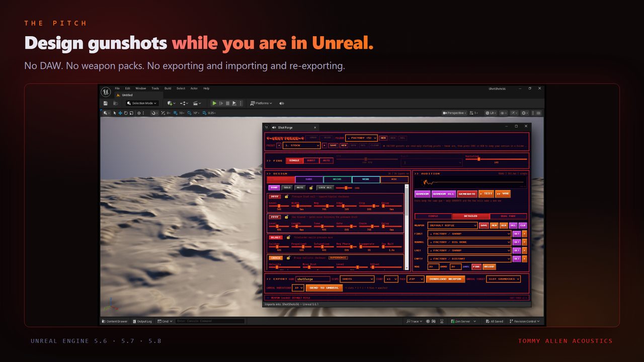Click the play arrow beside FIRST row SET

(525, 234)
